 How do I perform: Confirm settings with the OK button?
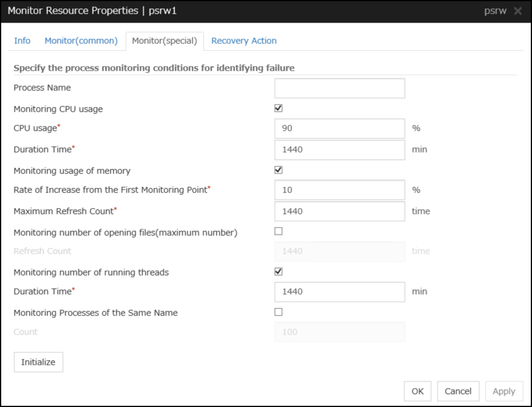point(417,391)
